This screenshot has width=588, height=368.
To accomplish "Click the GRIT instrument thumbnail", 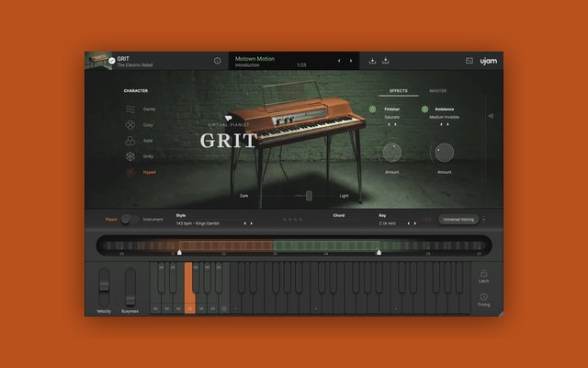I will click(98, 61).
